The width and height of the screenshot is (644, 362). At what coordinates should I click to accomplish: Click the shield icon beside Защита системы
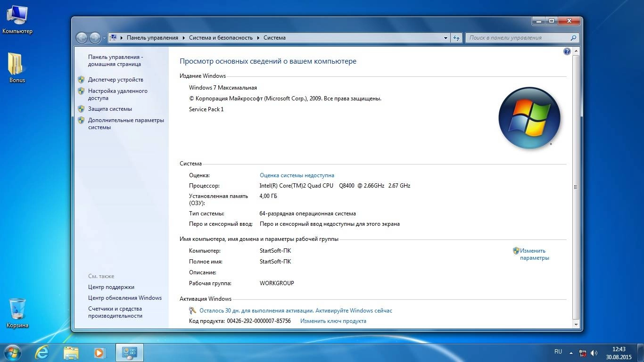(x=81, y=109)
